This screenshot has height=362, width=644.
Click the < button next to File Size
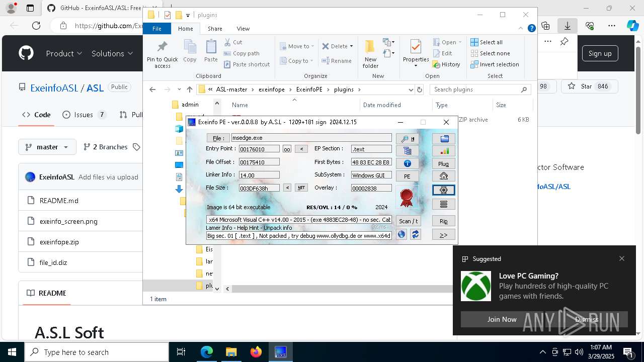(x=287, y=188)
